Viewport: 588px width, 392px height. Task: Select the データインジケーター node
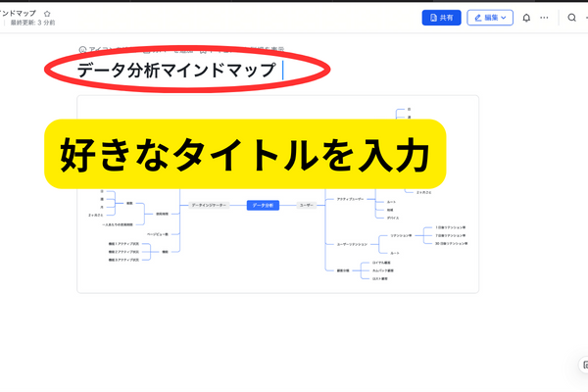click(209, 205)
